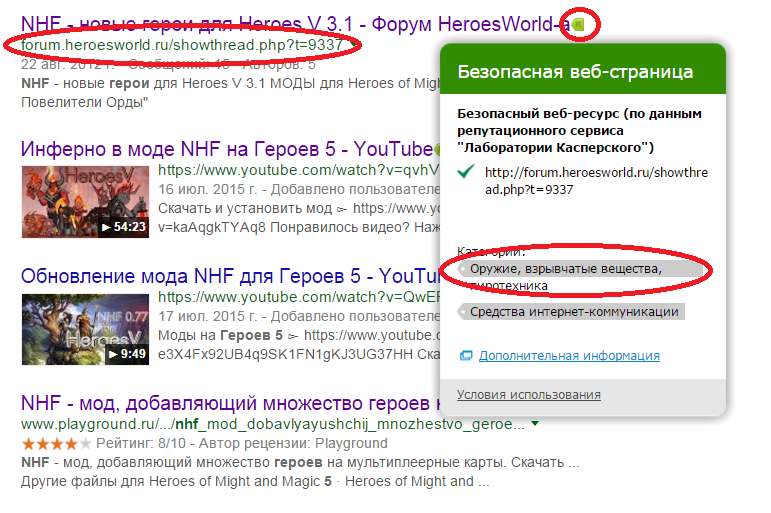Open dropdown arrow next to playground.ru URL

point(535,423)
